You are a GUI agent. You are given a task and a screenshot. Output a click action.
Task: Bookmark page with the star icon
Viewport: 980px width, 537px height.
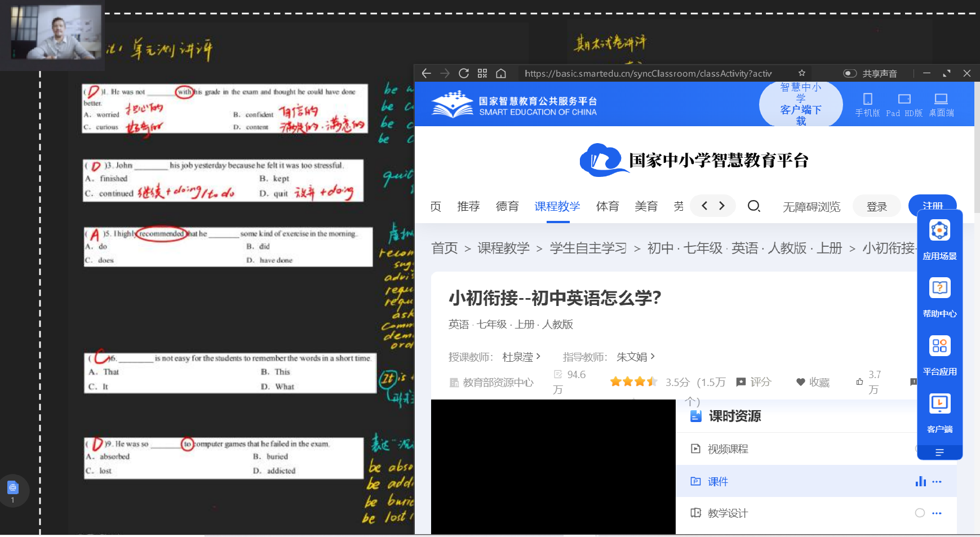coord(801,73)
